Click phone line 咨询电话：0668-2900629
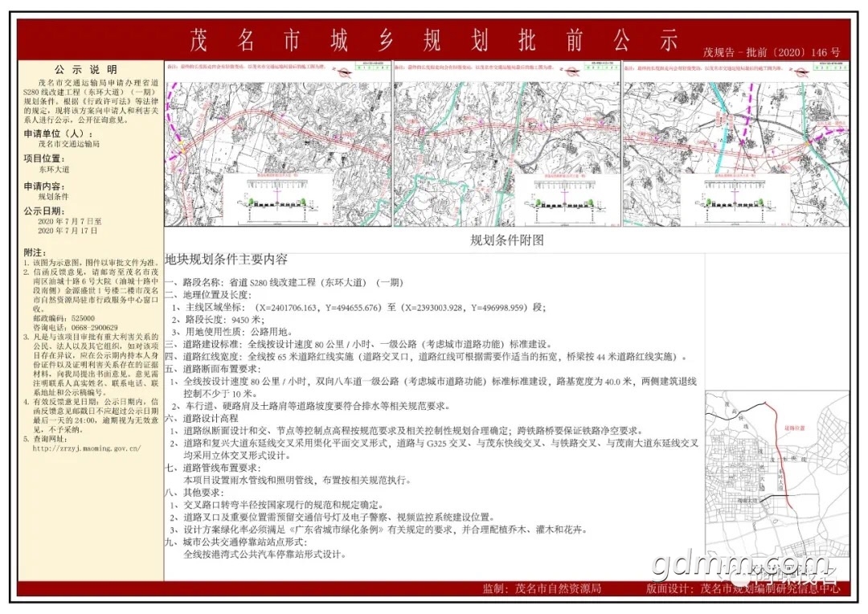868x614 pixels. (76, 328)
